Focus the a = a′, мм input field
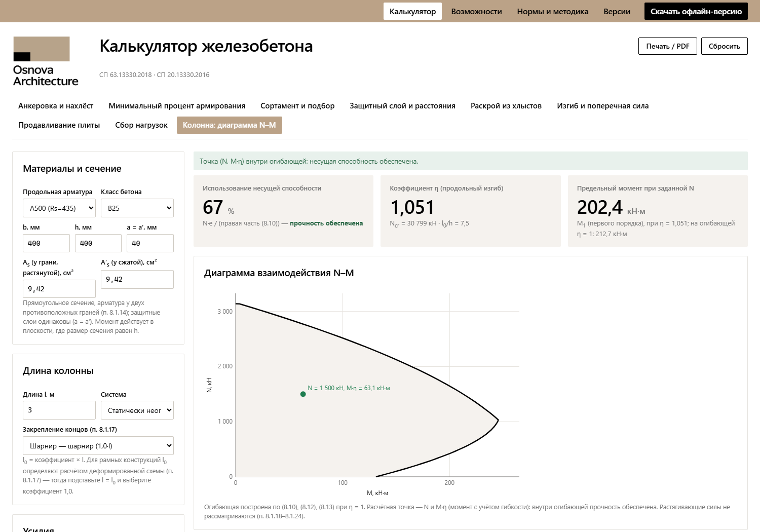The width and height of the screenshot is (760, 532). pyautogui.click(x=150, y=243)
